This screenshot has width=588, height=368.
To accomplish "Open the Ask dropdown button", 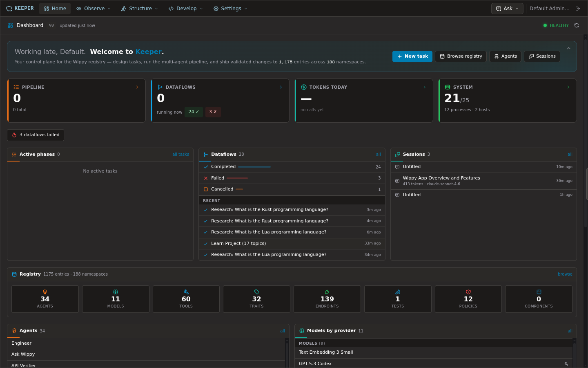I will [507, 9].
